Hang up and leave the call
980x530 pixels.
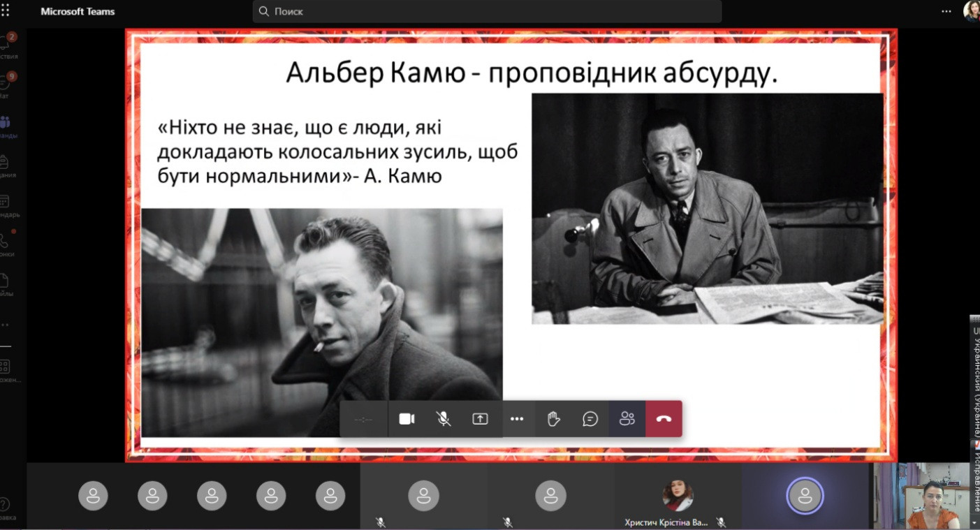(x=664, y=419)
